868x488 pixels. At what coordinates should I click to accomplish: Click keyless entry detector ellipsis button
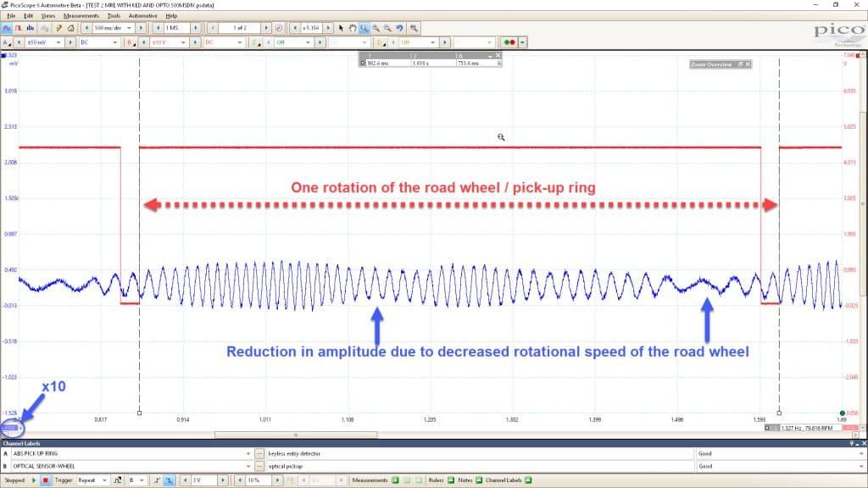click(259, 454)
